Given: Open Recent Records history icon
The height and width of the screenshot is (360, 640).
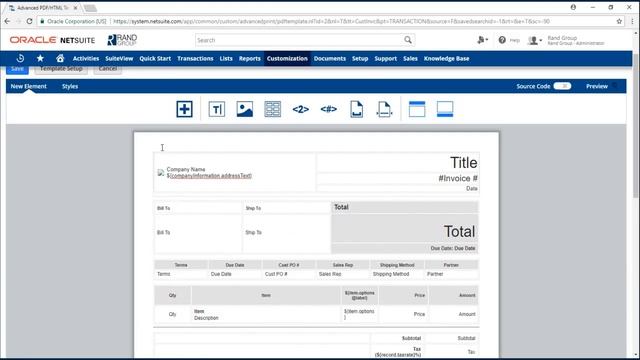Looking at the screenshot, I should click(x=20, y=58).
